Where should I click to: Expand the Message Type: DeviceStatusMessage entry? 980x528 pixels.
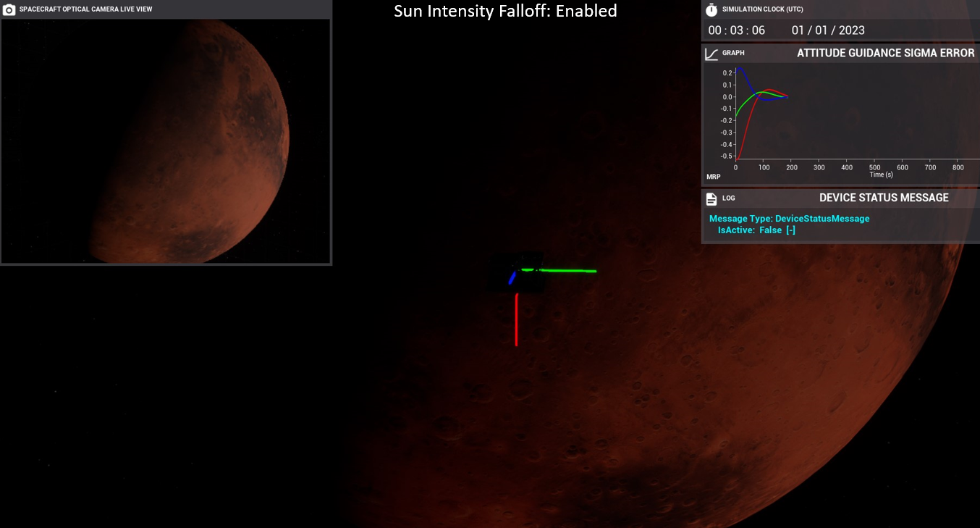click(789, 219)
